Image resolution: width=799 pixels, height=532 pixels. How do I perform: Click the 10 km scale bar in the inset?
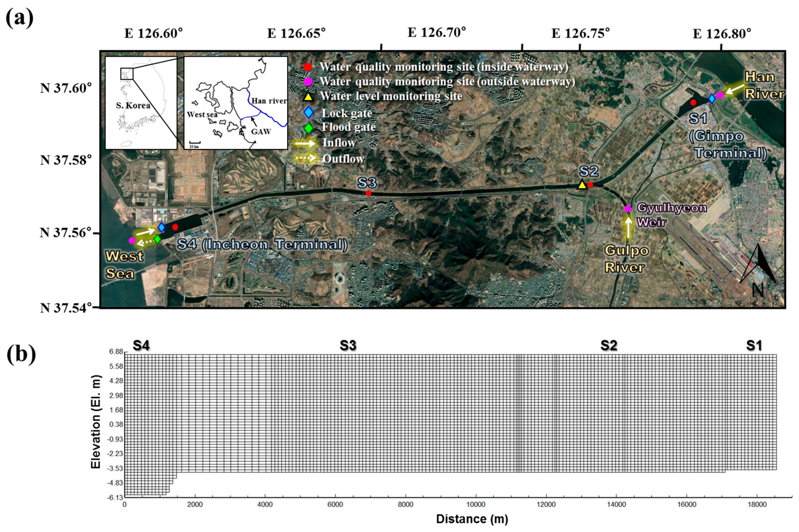[194, 144]
